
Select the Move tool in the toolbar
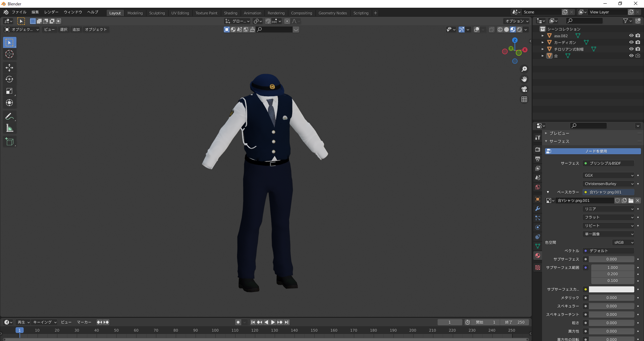pos(9,68)
